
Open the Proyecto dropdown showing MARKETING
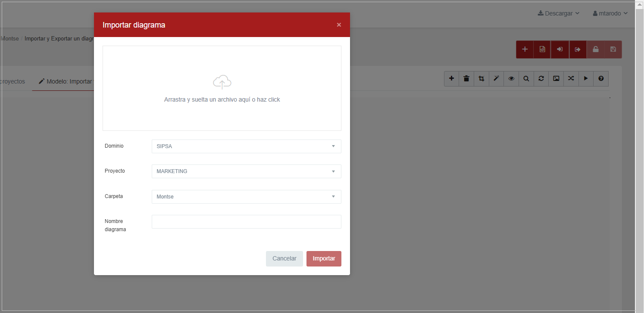(246, 171)
